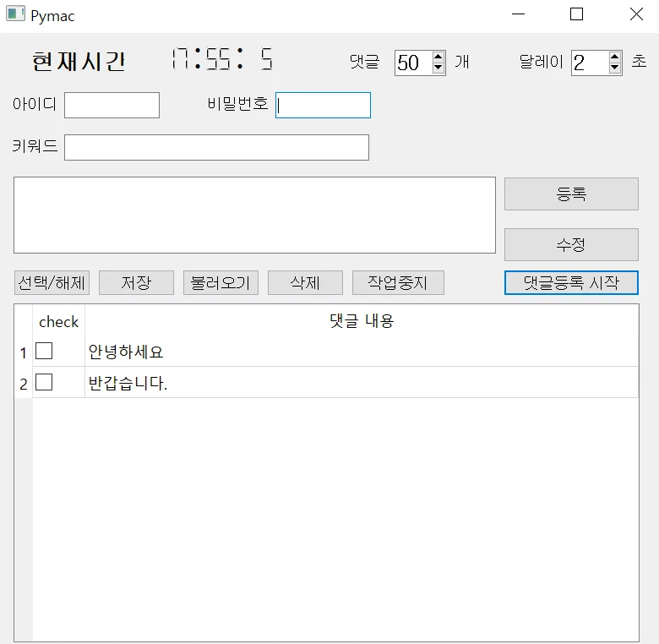The image size is (659, 644).
Task: Decrease the 댓글 count spinbox value
Action: pyautogui.click(x=438, y=68)
